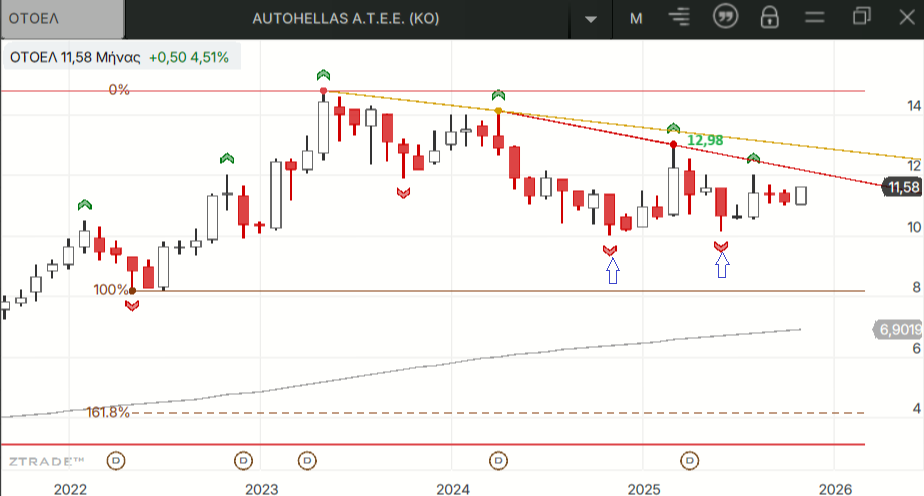Open the symbol selector dropdown arrow
This screenshot has height=496, width=924.
tap(592, 19)
